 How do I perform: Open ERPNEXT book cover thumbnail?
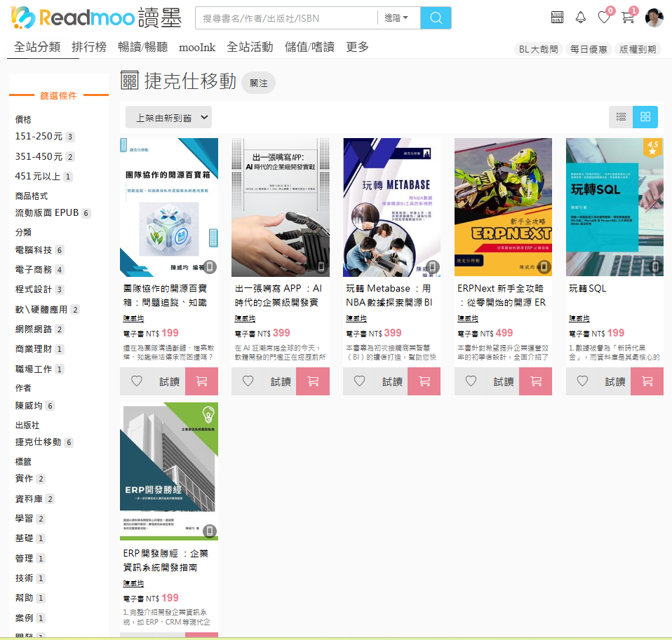tap(503, 207)
